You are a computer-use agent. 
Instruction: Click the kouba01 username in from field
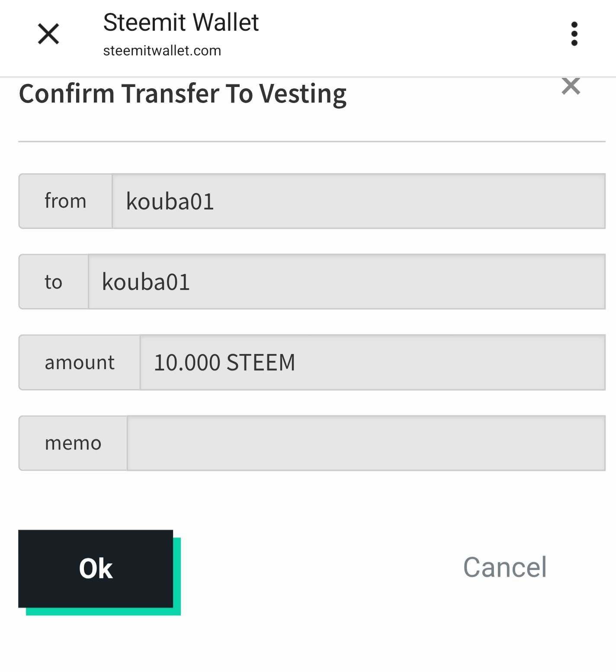(x=170, y=202)
